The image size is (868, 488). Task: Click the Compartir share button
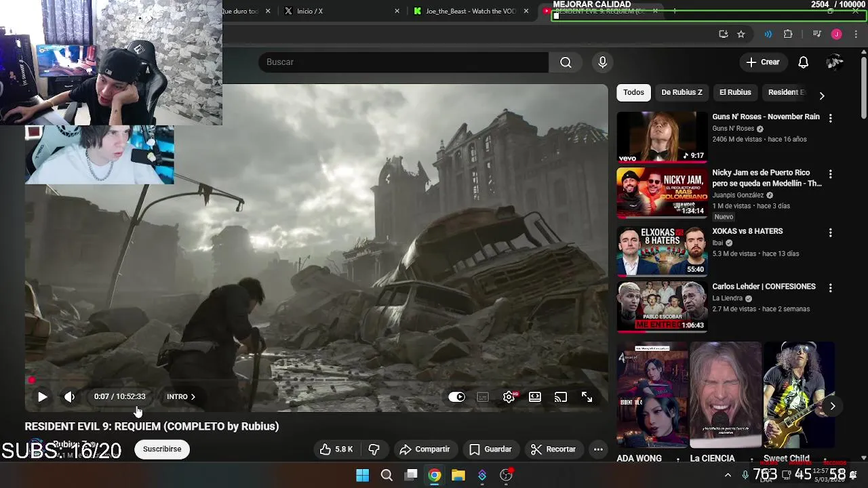[x=425, y=449]
